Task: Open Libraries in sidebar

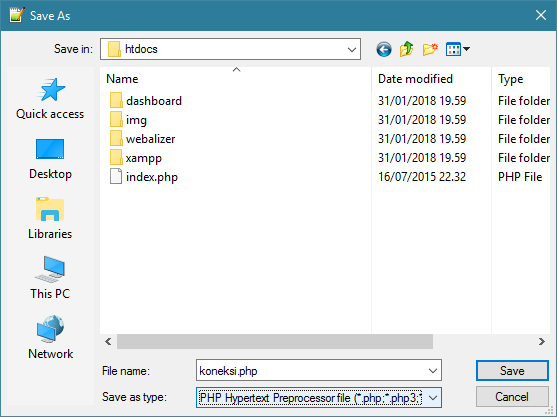Action: point(50,218)
